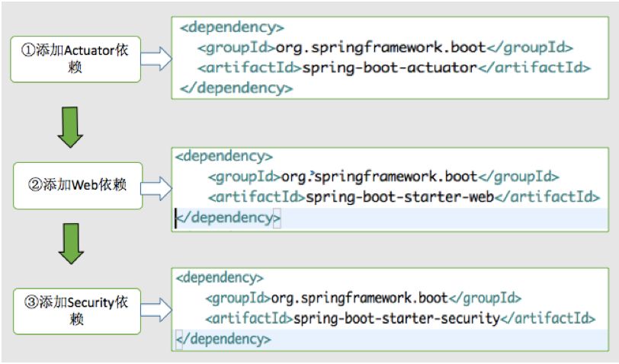Click the ③添加Security依赖 step box

pyautogui.click(x=77, y=311)
